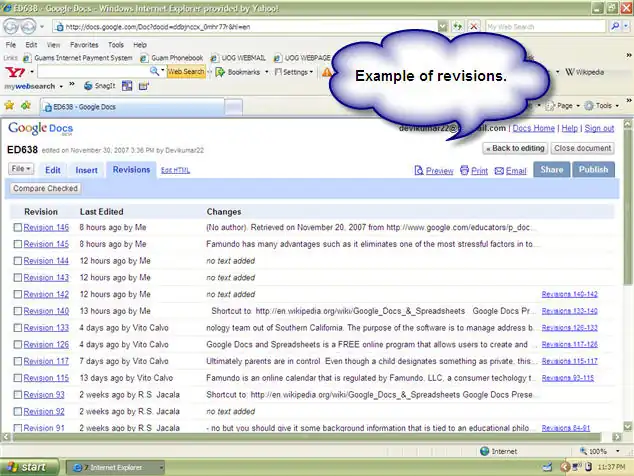Click the browser Back arrow button
The height and width of the screenshot is (476, 634).
point(14,27)
